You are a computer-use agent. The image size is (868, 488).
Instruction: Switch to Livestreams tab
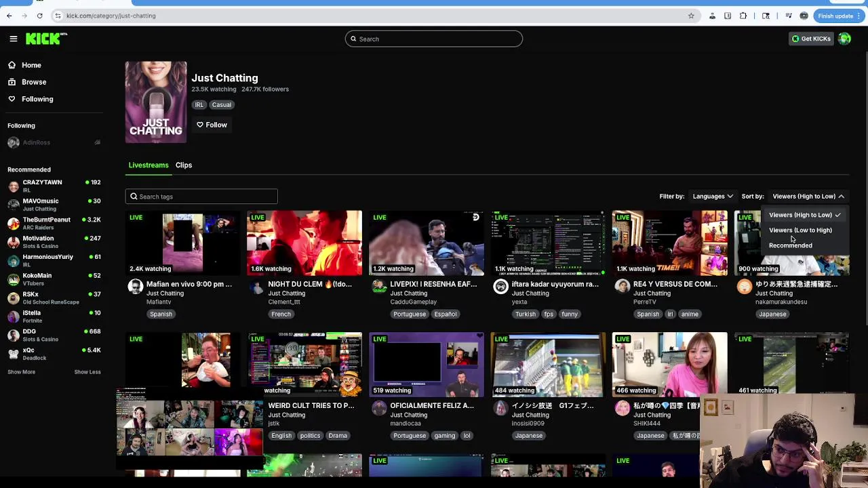[x=149, y=165]
